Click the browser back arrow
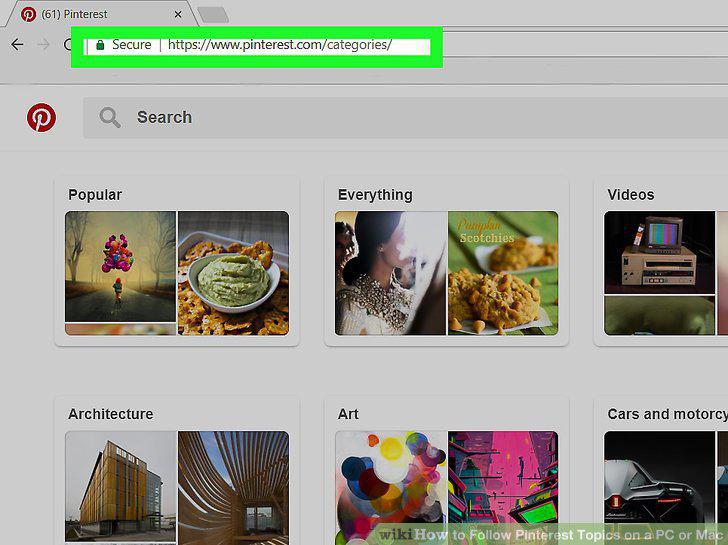Image resolution: width=728 pixels, height=545 pixels. tap(17, 45)
